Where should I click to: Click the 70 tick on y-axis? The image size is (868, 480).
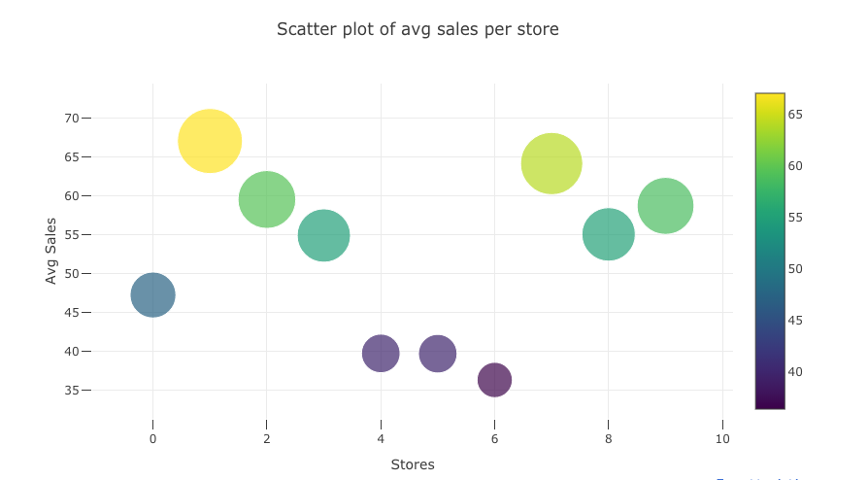coord(72,119)
